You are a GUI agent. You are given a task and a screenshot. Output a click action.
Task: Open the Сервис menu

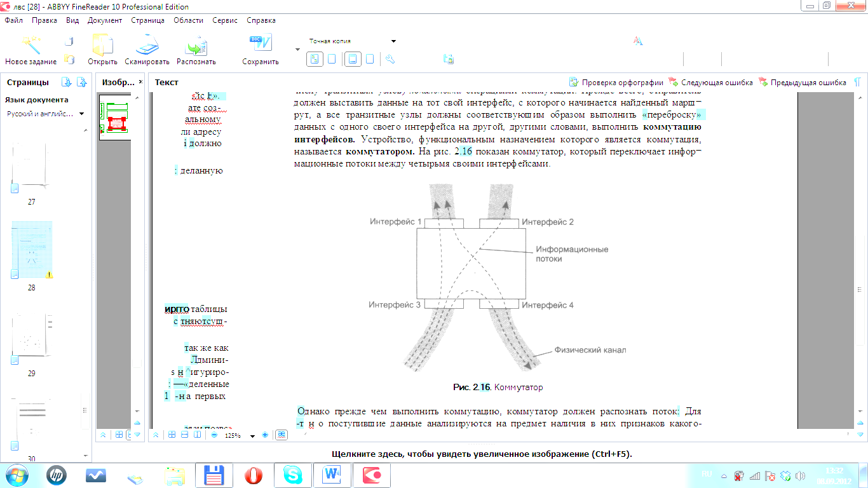pos(225,20)
